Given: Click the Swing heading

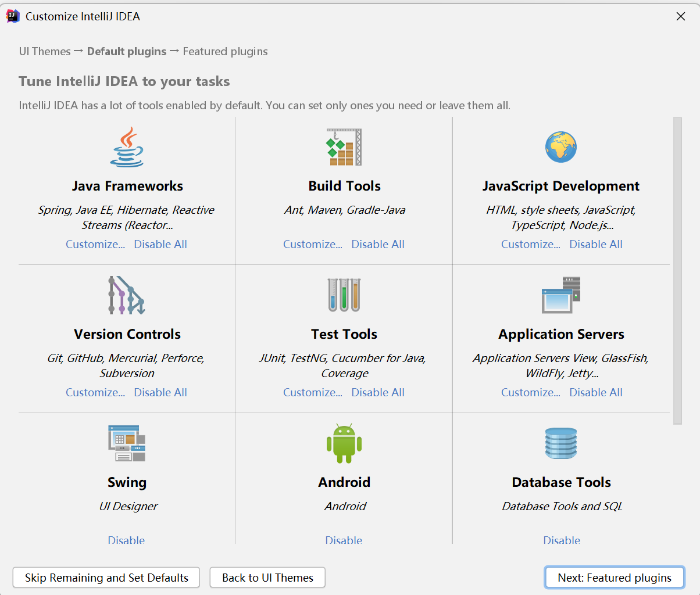Looking at the screenshot, I should [x=127, y=482].
